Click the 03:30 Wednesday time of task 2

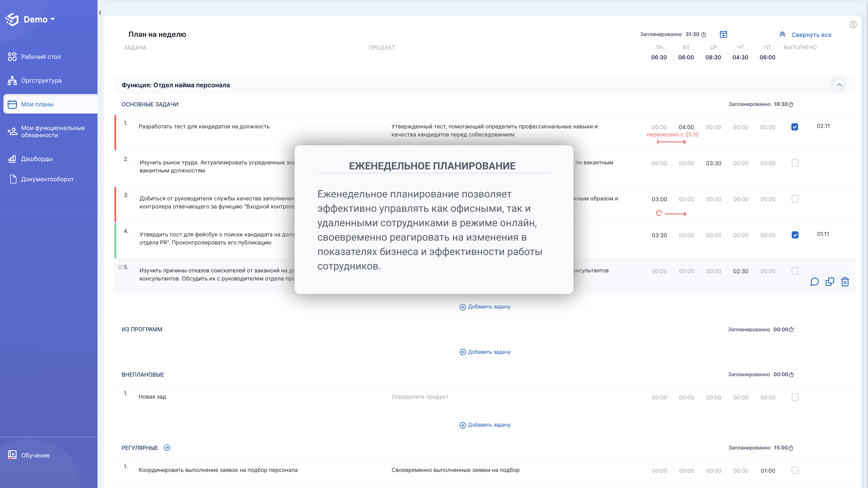713,163
